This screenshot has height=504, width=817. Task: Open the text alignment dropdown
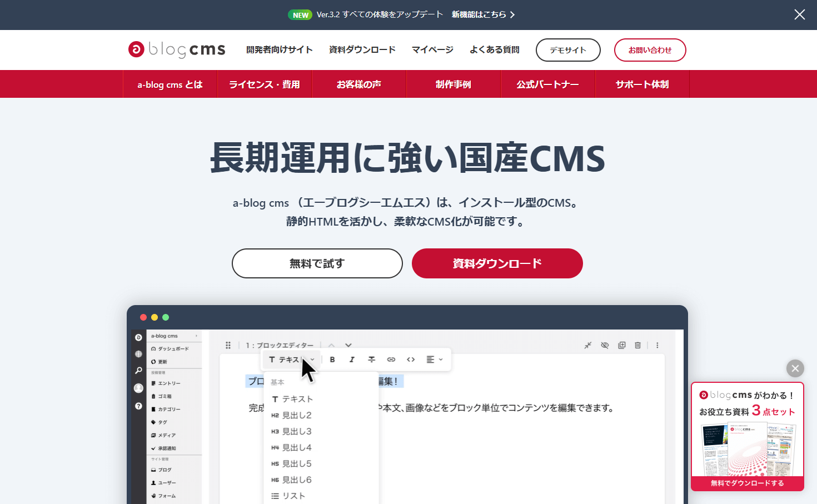coord(435,360)
